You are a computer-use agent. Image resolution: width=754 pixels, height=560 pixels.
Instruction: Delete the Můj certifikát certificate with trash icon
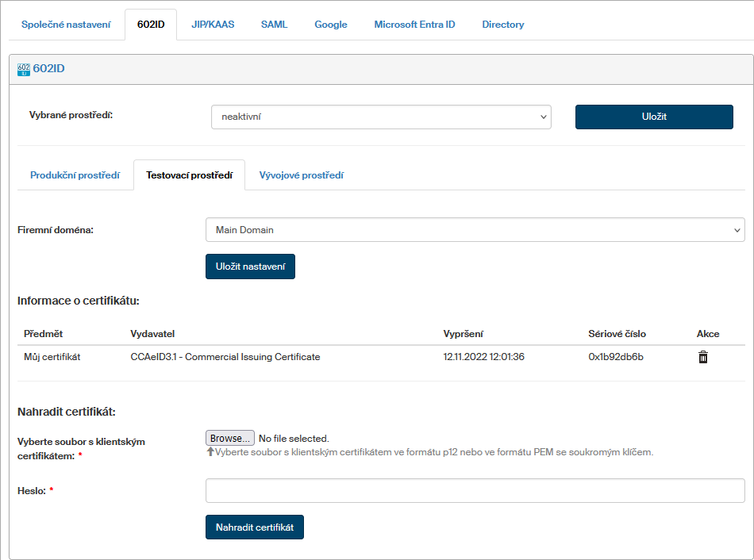pyautogui.click(x=702, y=357)
